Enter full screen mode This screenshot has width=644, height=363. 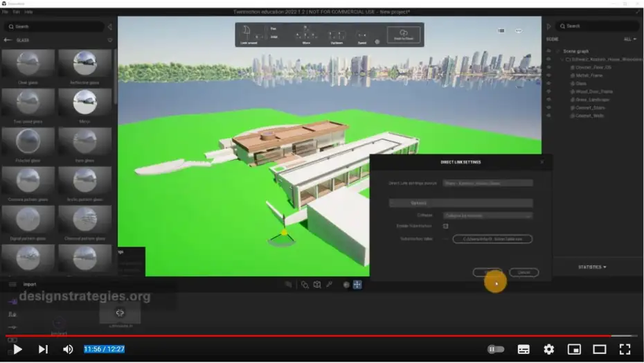tap(625, 349)
